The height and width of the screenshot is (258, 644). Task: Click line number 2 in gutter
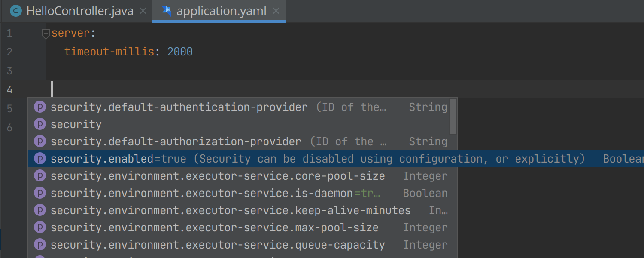(x=9, y=52)
